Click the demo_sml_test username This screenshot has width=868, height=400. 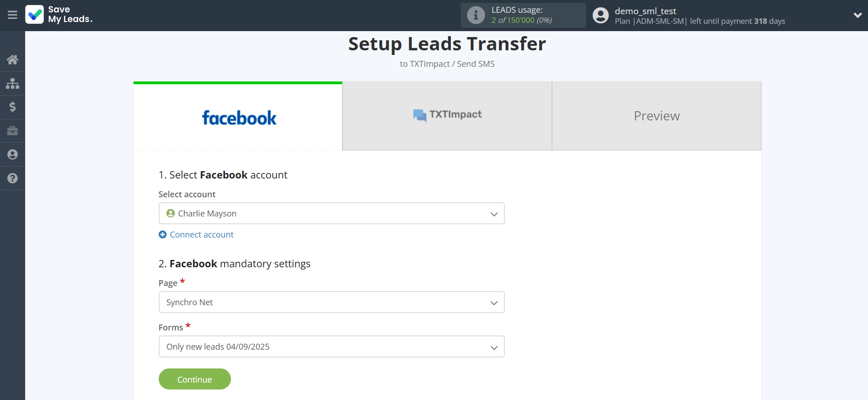[645, 11]
